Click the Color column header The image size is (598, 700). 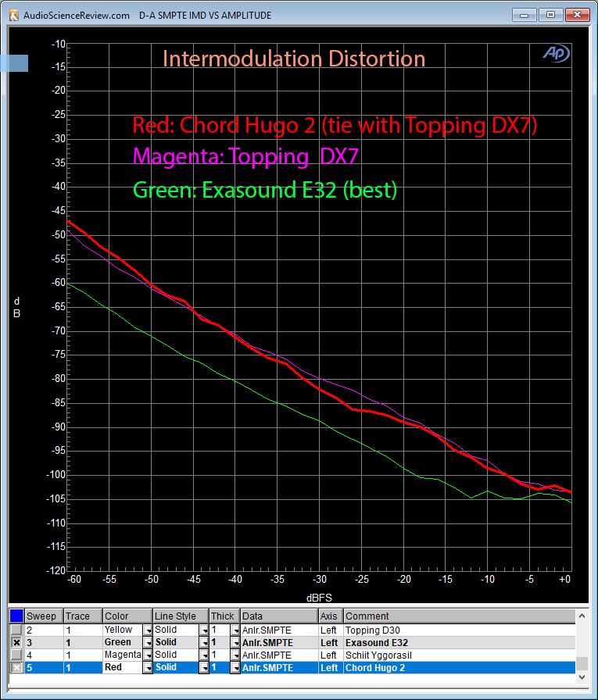click(x=127, y=616)
